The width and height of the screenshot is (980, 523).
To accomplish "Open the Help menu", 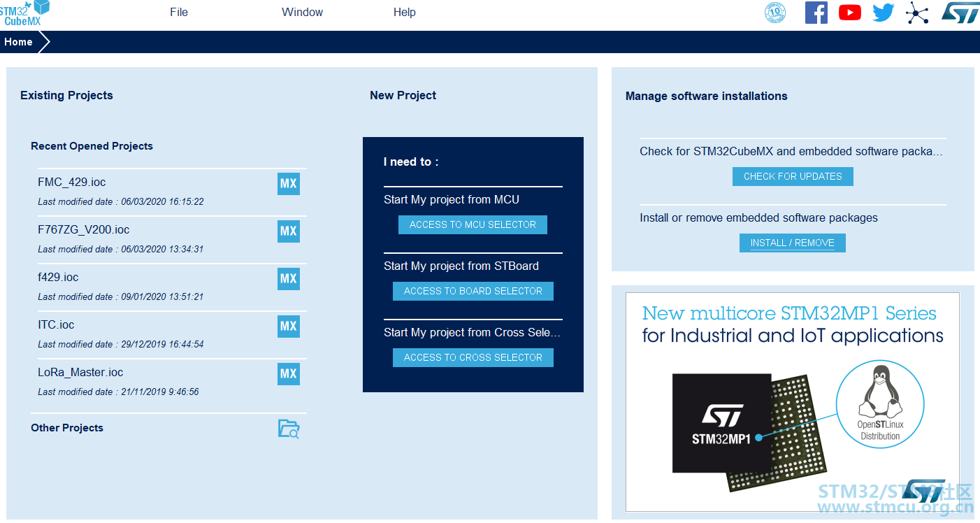I will 405,12.
